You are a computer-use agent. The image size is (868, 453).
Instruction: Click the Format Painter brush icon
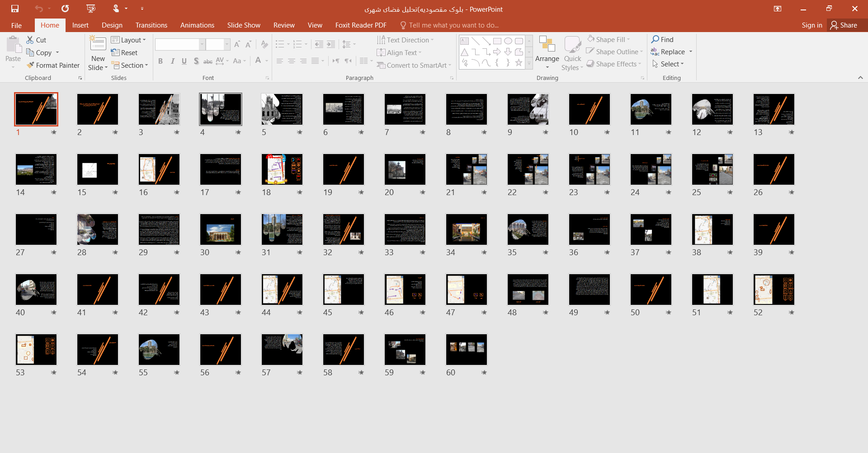(x=30, y=65)
